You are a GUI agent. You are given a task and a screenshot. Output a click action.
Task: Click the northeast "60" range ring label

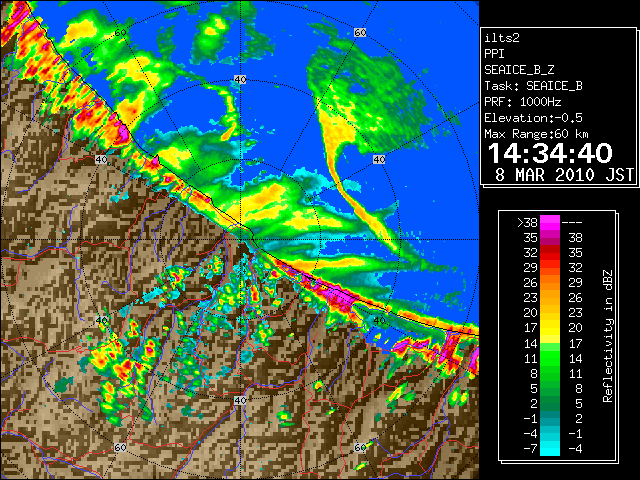pos(360,33)
